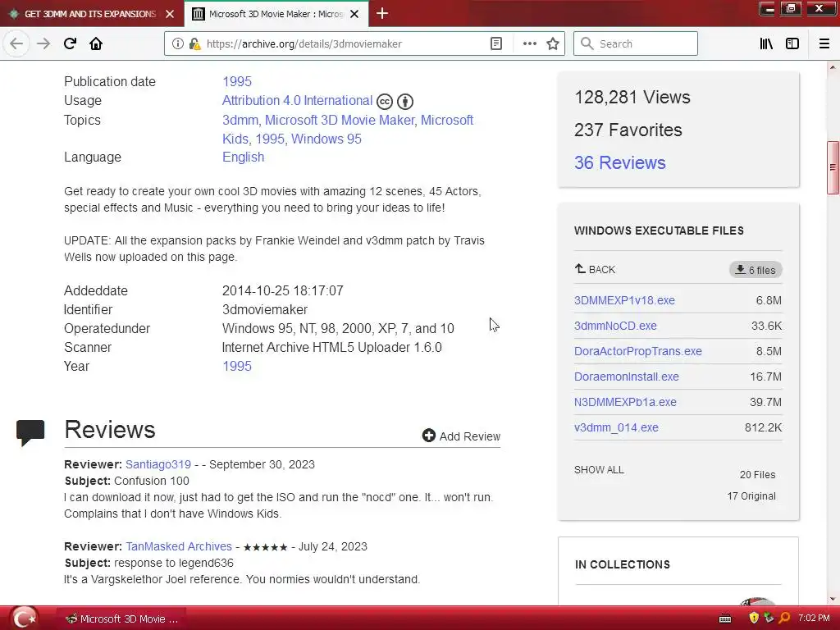Open a new tab with plus button

point(382,13)
